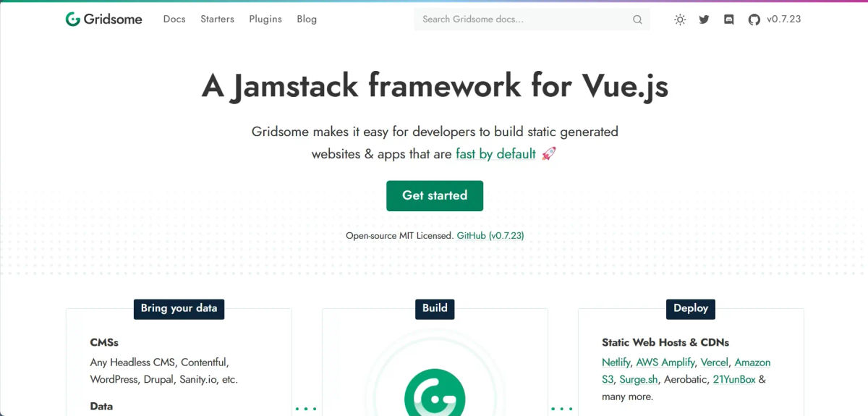
Task: Click the large Gridsome logo under Build
Action: pyautogui.click(x=435, y=392)
